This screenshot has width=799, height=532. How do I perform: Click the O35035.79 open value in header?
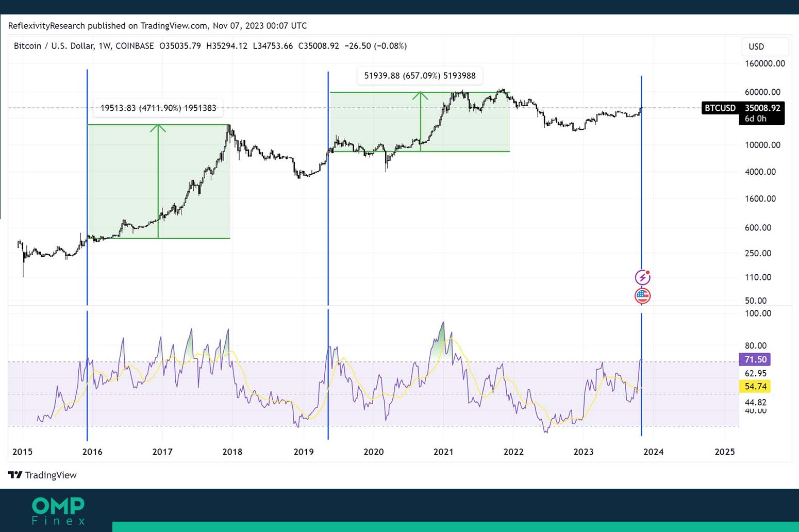(180, 46)
